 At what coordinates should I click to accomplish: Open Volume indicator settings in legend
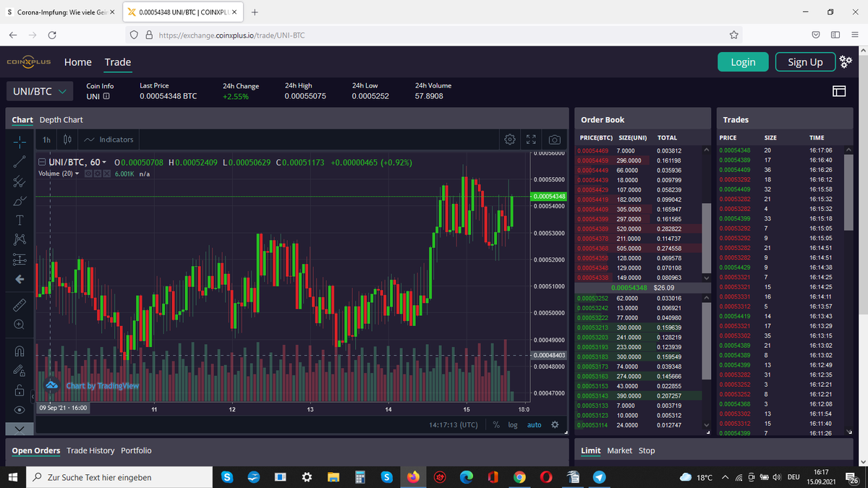coord(98,174)
